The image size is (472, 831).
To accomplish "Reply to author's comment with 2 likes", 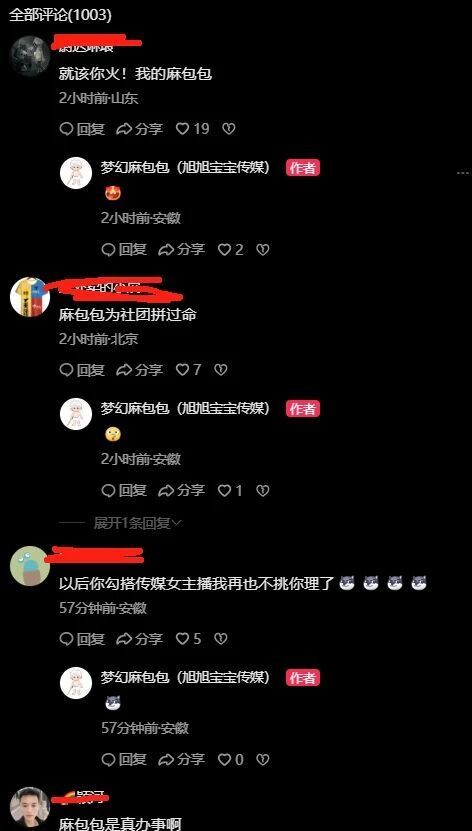I will click(124, 250).
